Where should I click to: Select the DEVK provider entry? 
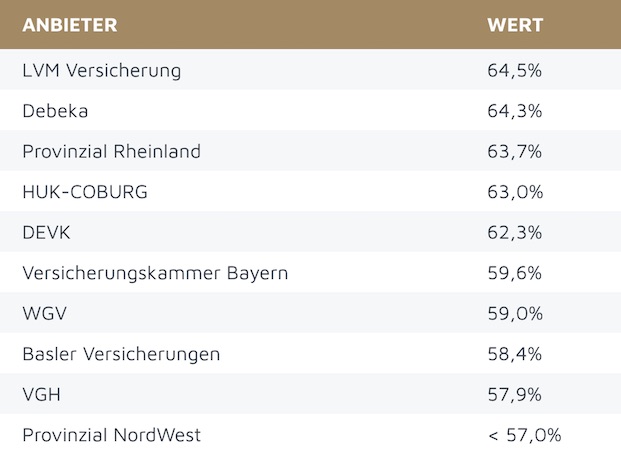pos(46,233)
